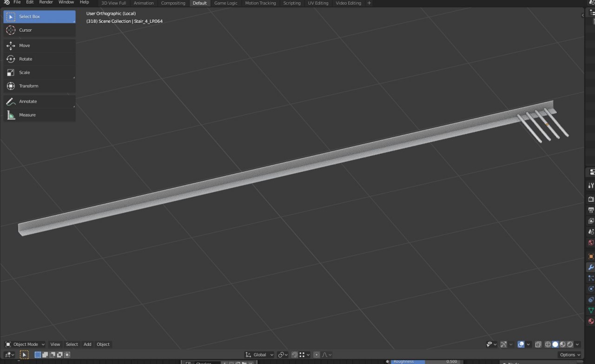Choose the Annotate tool

click(x=39, y=101)
